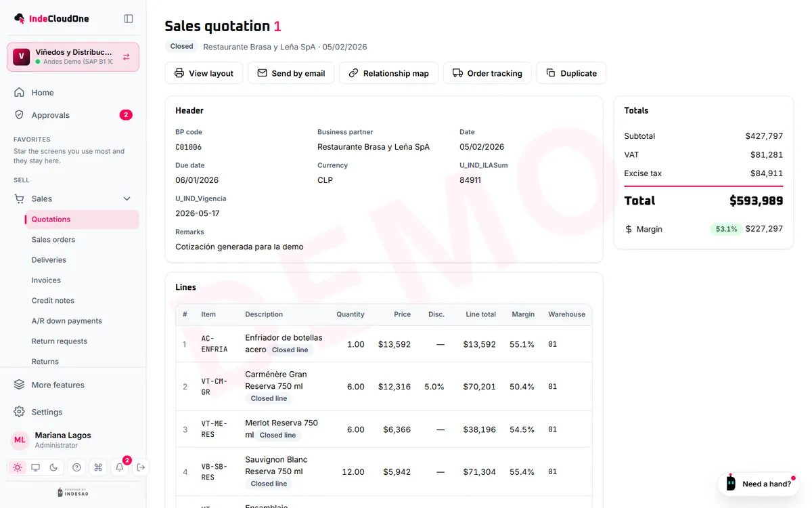Open the Relationship map
Screen dimensions: 812x508
388,73
